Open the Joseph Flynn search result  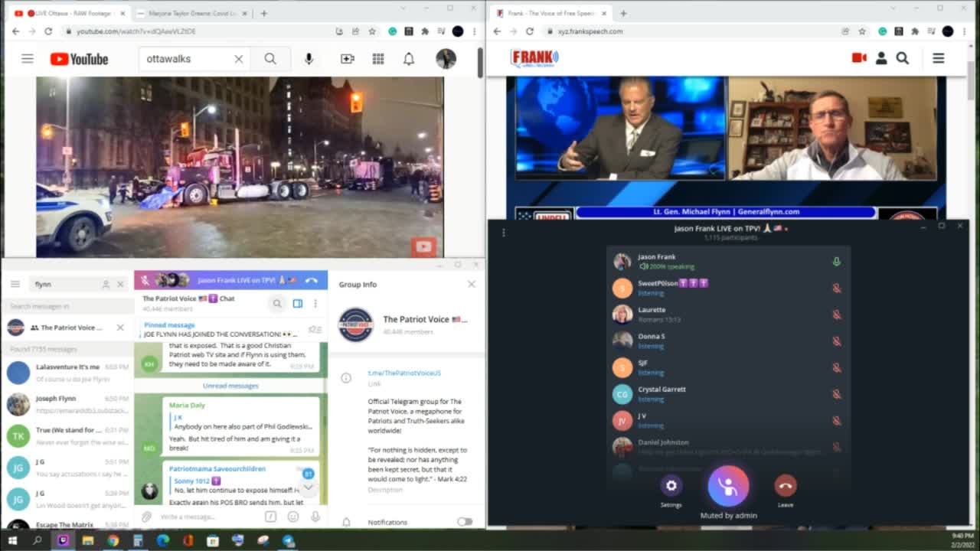(x=67, y=404)
